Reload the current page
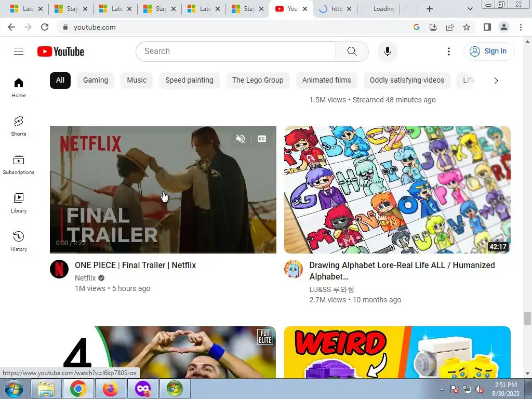 click(45, 27)
